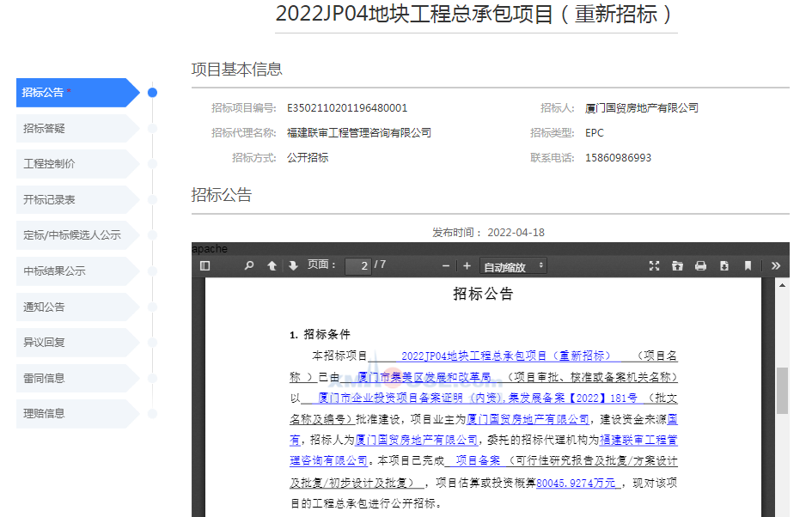Click the page number input field
Viewport: 812px width, 517px height.
tap(357, 266)
